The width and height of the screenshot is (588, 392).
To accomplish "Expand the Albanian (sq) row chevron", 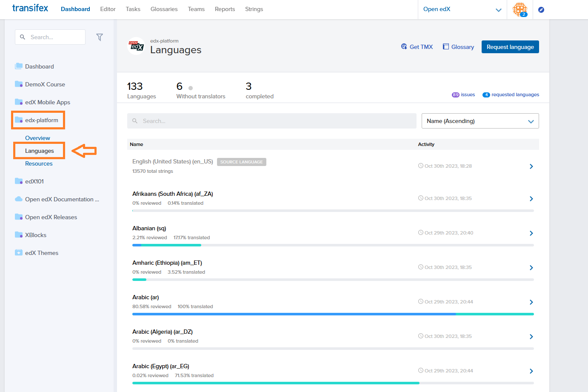I will [531, 233].
